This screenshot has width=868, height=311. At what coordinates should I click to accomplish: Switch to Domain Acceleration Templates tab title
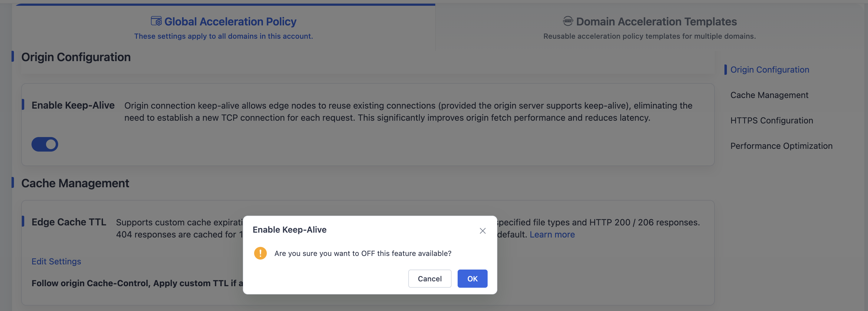[656, 21]
